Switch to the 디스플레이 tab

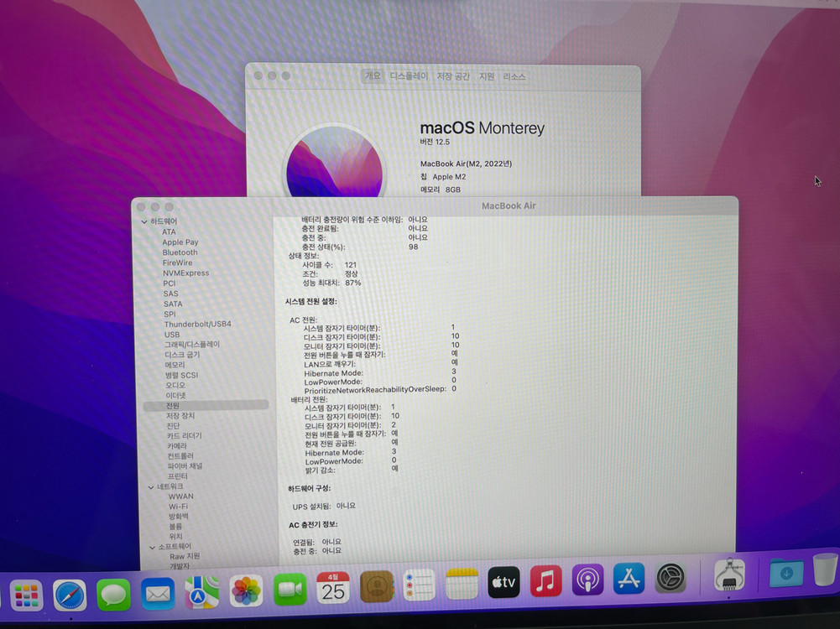(x=409, y=76)
